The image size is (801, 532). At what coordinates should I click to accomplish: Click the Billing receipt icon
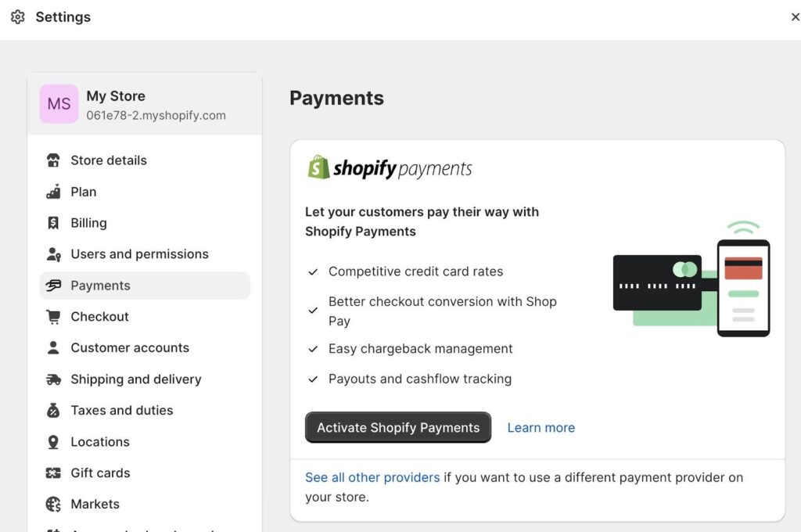(x=53, y=223)
